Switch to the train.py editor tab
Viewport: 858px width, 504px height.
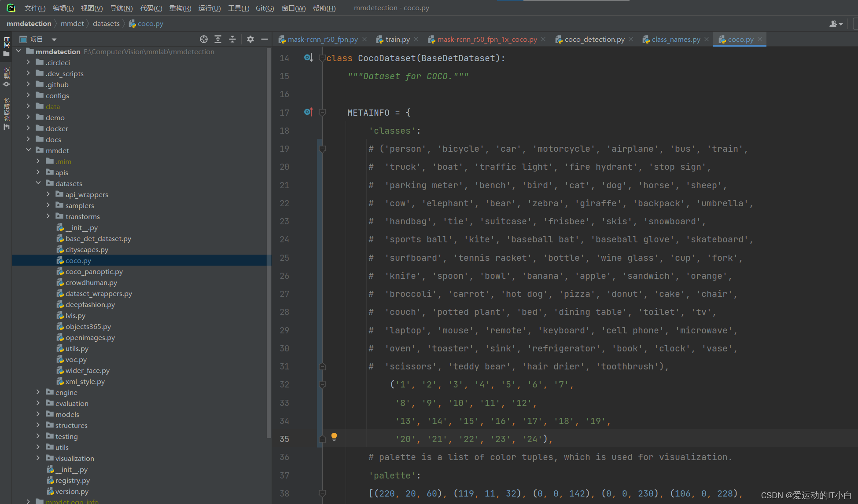click(397, 40)
